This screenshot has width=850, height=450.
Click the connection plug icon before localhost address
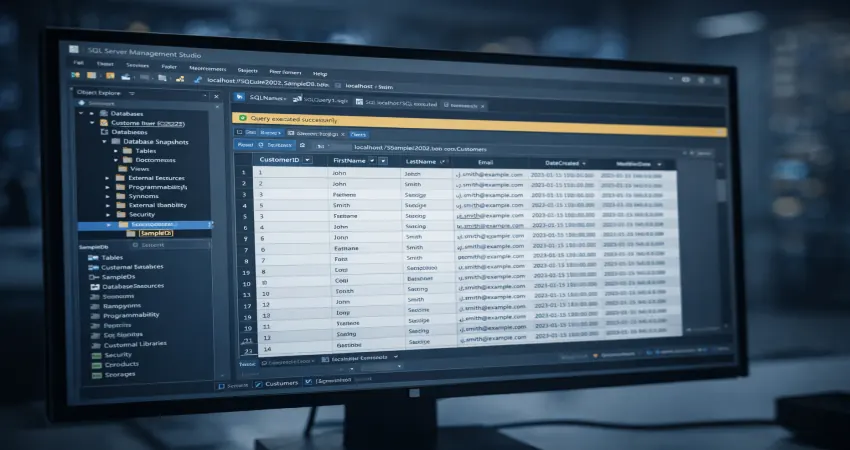(x=197, y=80)
